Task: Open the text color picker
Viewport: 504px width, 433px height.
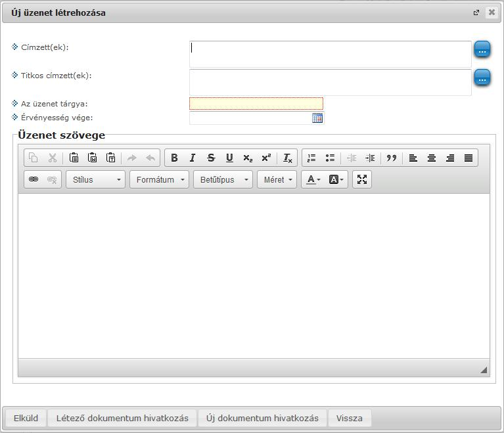Action: (313, 179)
